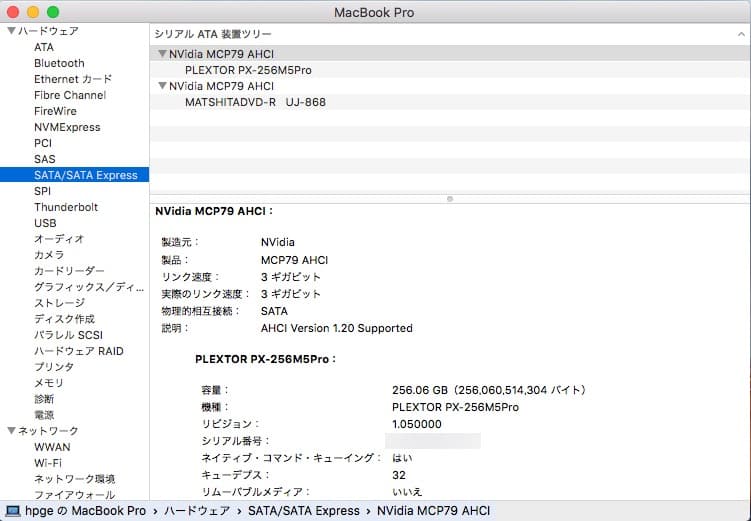This screenshot has height=521, width=751.
Task: Click the 256.06 GB capacity value
Action: [489, 390]
